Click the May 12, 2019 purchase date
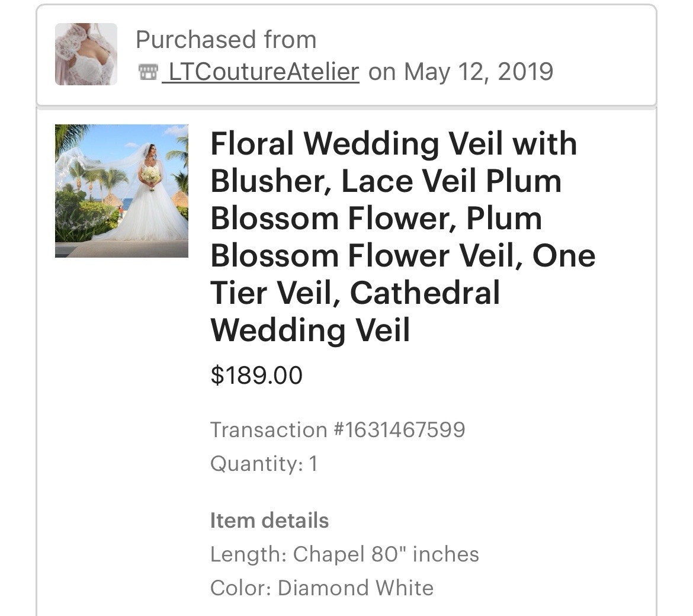The height and width of the screenshot is (616, 693). point(479,72)
